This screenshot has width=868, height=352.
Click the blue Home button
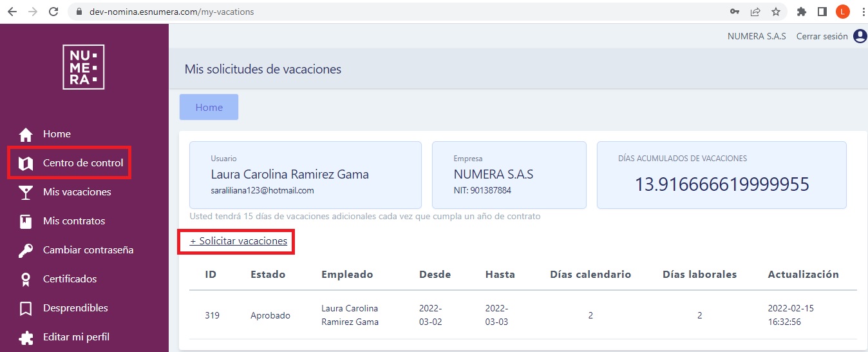click(x=209, y=107)
